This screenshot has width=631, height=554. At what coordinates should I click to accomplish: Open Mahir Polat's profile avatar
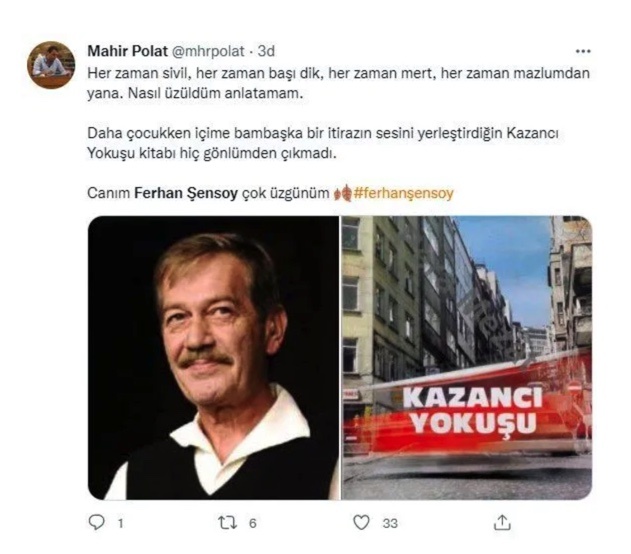(x=51, y=65)
